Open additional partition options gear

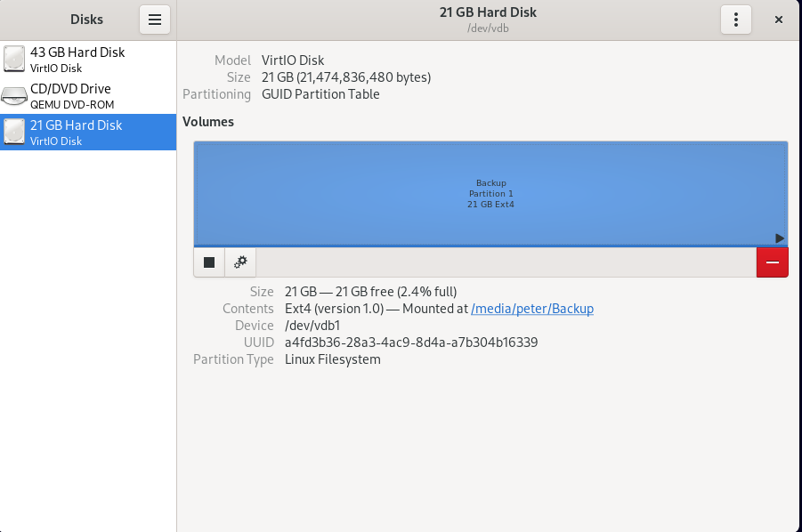(239, 262)
